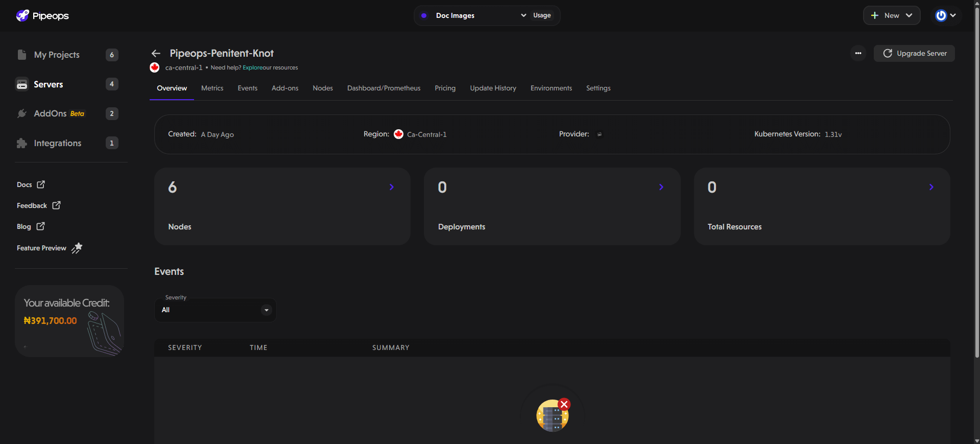
Task: Click the plus icon beside New
Action: point(875,15)
